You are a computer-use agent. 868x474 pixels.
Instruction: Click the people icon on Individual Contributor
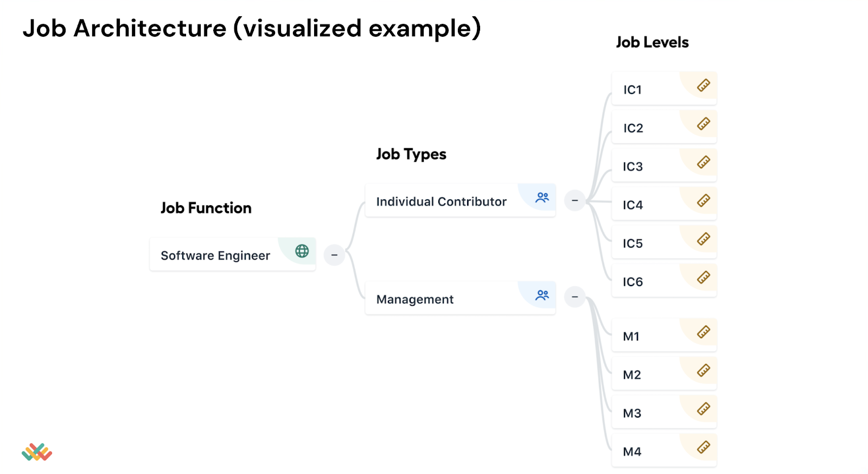[x=542, y=198]
